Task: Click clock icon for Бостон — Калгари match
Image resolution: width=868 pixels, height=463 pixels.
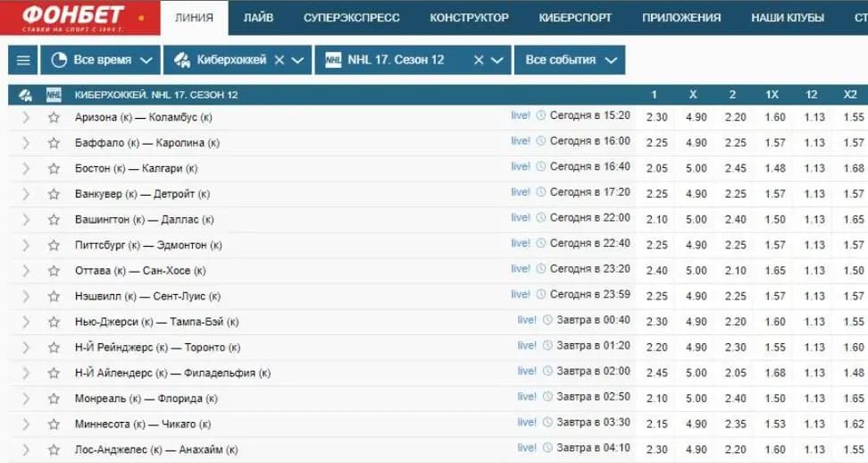Action: (x=541, y=166)
